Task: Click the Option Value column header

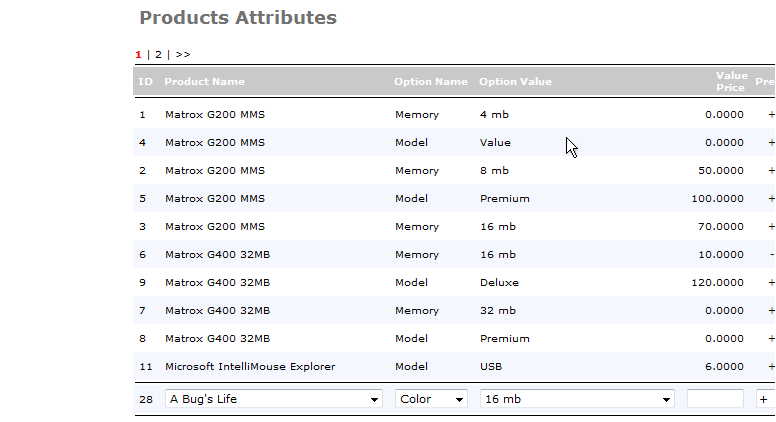Action: coord(515,82)
